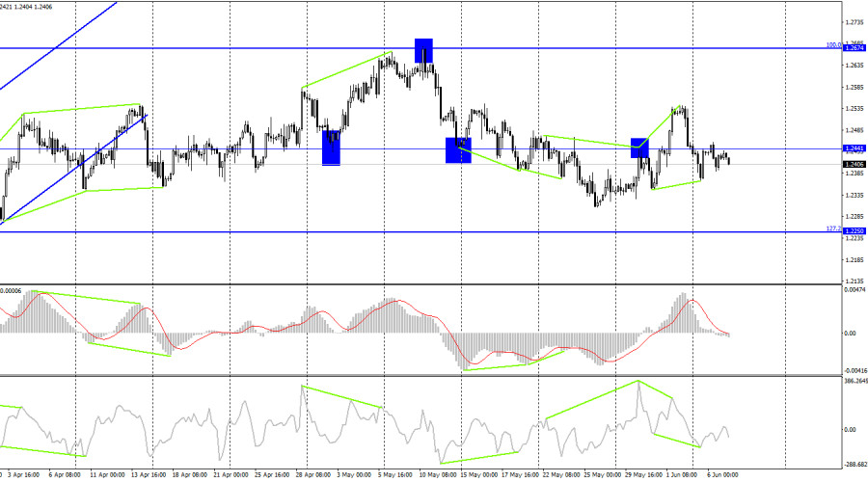Click the 0.00 value in the MACD panel
Image resolution: width=868 pixels, height=482 pixels.
(x=850, y=334)
